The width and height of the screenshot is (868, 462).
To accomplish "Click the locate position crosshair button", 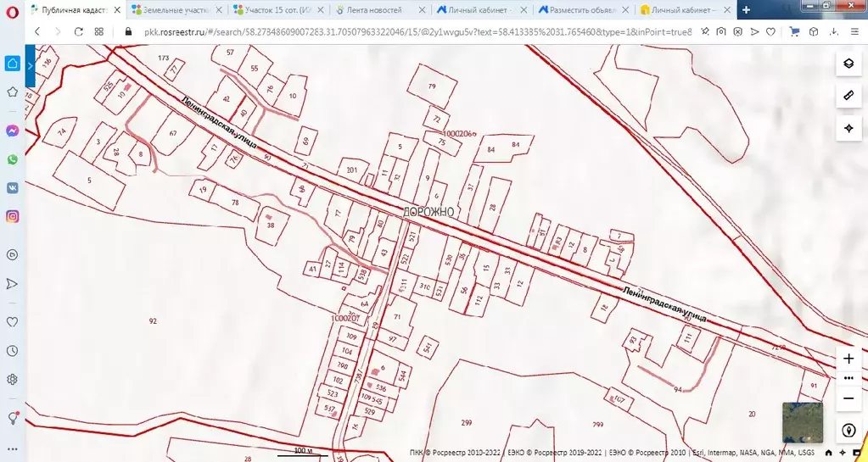I will 848,128.
